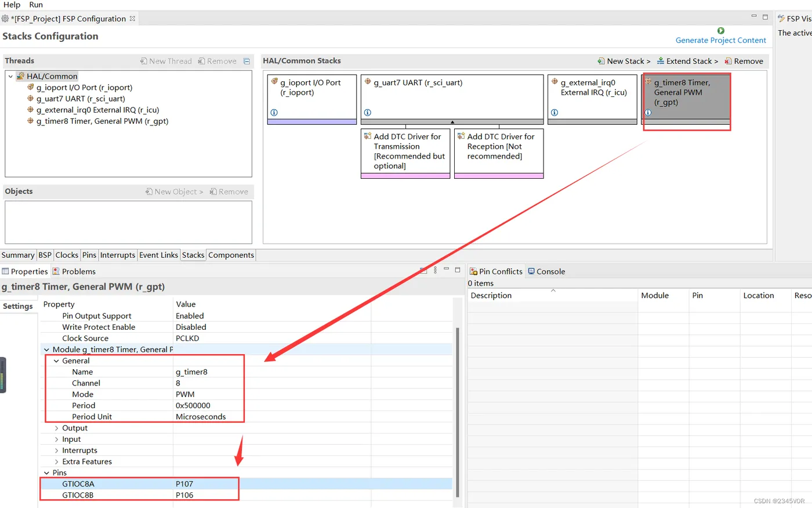
Task: Collapse the Module g_timer8 Timer property group
Action: [x=46, y=350]
